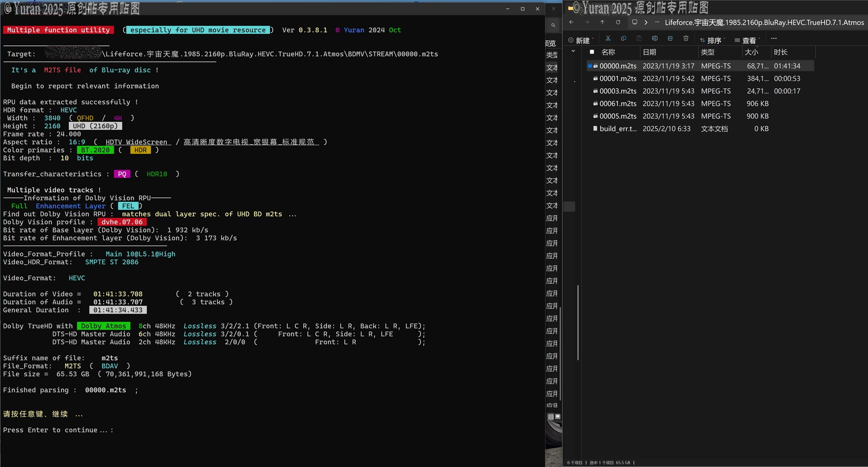Screen dimensions: 868x467
Task: Click the build_err text document icon
Action: point(595,128)
